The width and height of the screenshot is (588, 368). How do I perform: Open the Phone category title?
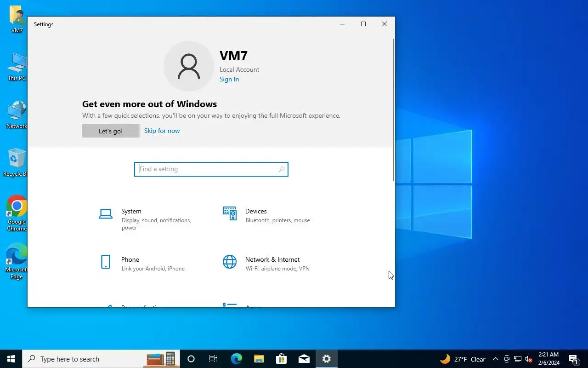[130, 259]
